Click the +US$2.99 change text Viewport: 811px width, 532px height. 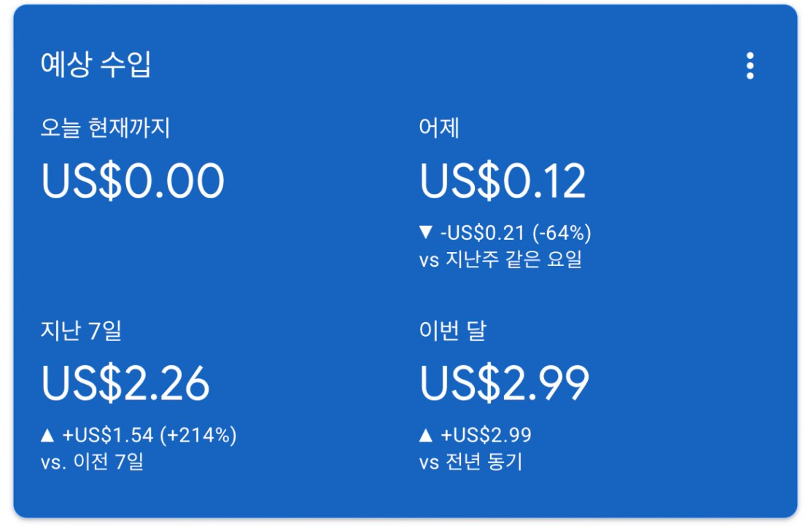click(486, 436)
